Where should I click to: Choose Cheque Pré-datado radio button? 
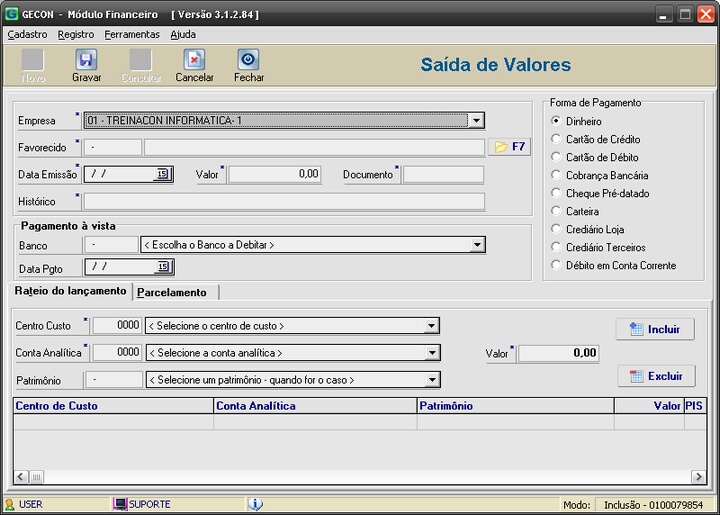pyautogui.click(x=556, y=193)
